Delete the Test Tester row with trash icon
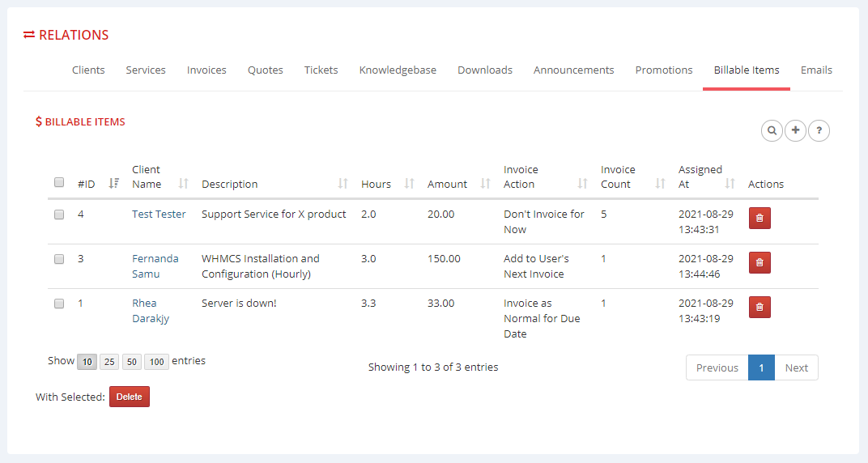Screen dimensions: 868x463 point(759,218)
